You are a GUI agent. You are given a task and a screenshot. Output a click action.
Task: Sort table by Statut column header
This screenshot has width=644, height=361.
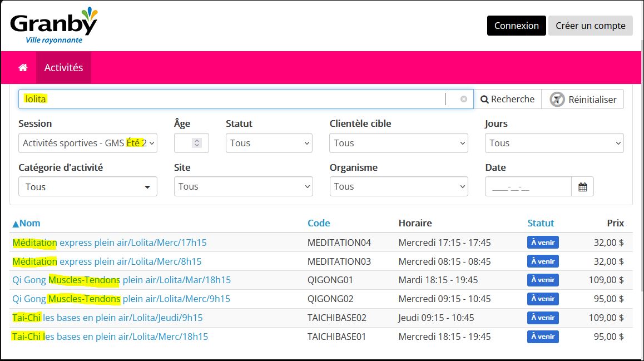tap(541, 223)
